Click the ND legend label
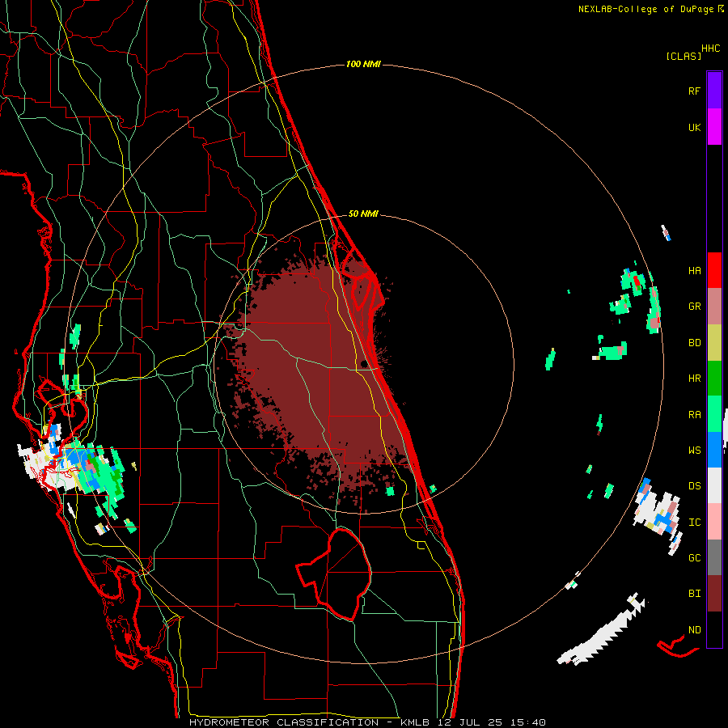Screen dimensions: 728x728 coord(694,629)
